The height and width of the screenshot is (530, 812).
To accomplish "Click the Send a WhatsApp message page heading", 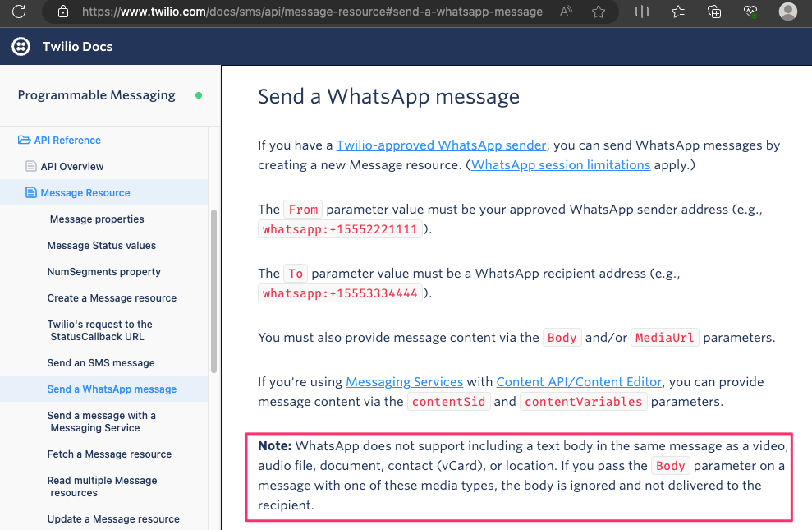I will click(x=388, y=97).
